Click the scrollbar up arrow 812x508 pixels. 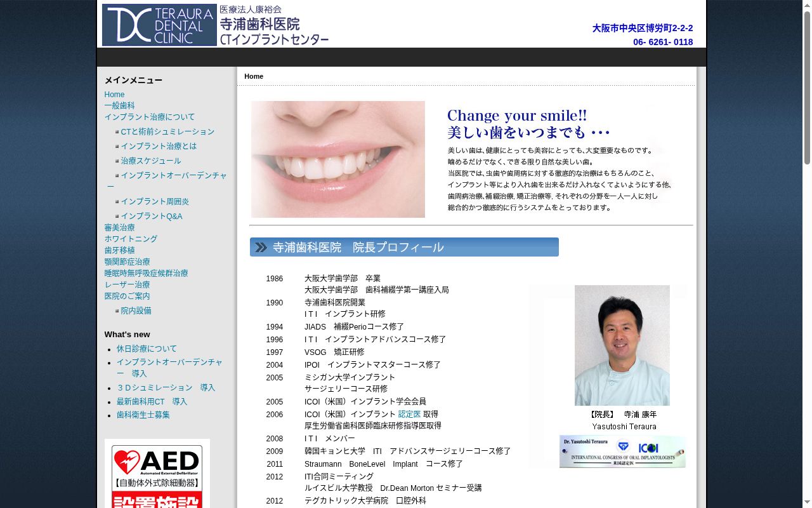click(807, 5)
